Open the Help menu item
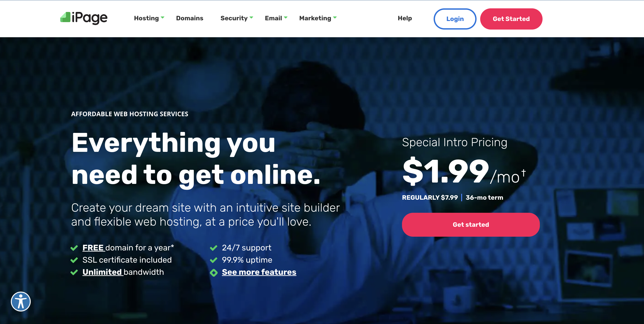The height and width of the screenshot is (324, 644). point(405,18)
